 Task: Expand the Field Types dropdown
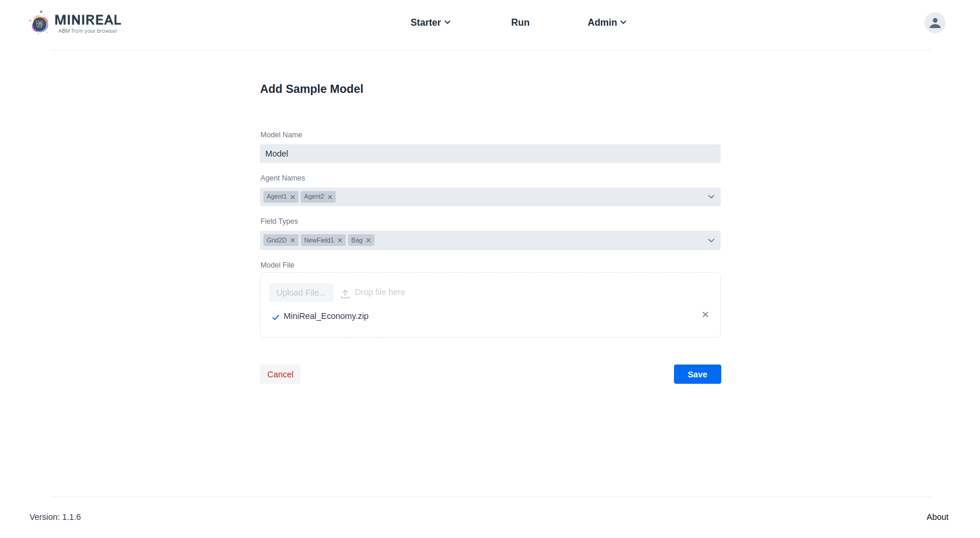coord(711,240)
